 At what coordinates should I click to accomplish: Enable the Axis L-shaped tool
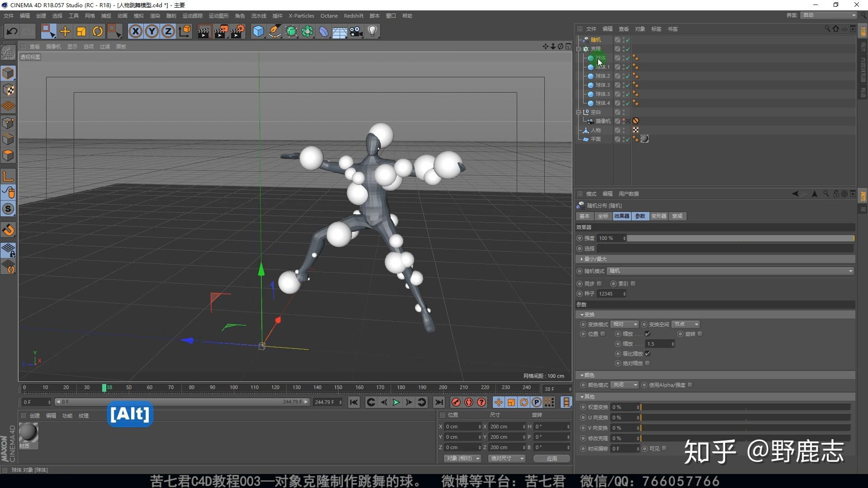(x=8, y=176)
